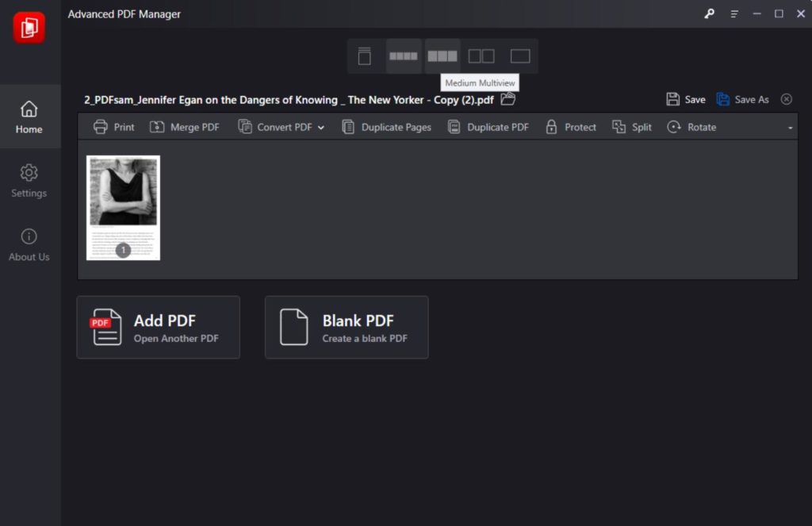Image resolution: width=812 pixels, height=526 pixels.
Task: Open file location folder icon beside filename
Action: [x=508, y=98]
